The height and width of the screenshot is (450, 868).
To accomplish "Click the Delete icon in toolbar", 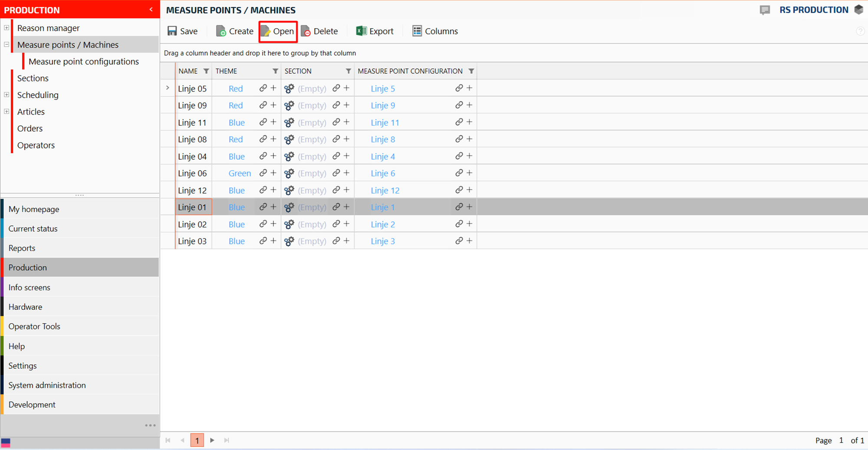I will coord(306,31).
